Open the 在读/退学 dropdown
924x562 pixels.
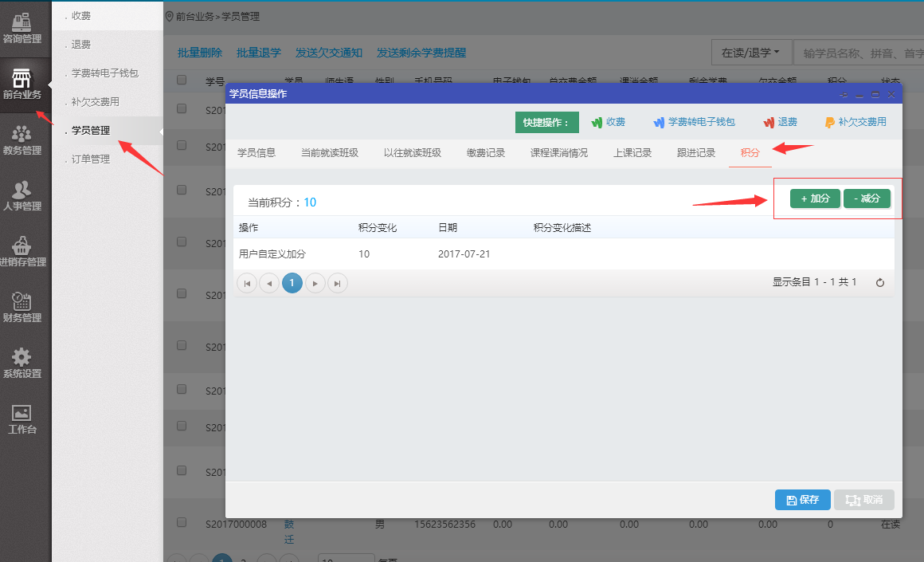[750, 53]
